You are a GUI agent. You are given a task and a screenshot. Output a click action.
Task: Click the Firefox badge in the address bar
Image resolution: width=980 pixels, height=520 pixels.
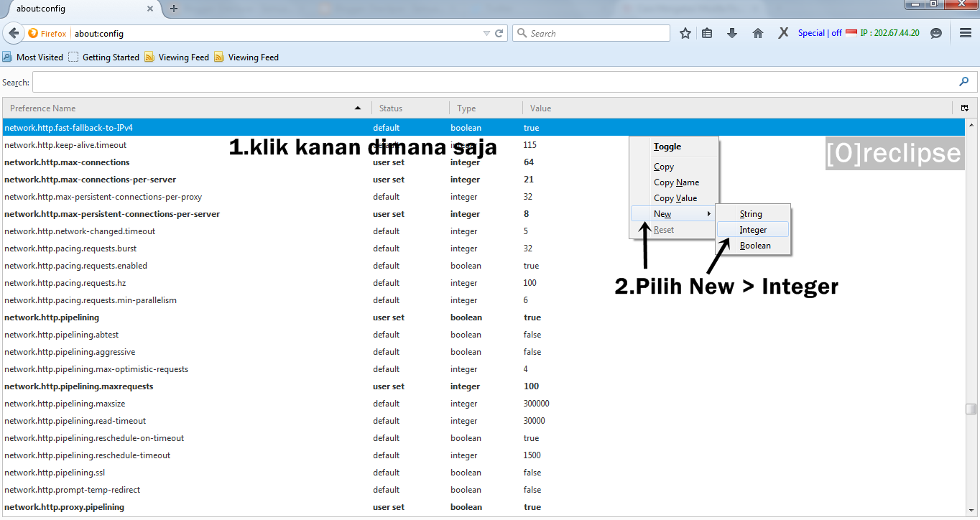click(47, 32)
